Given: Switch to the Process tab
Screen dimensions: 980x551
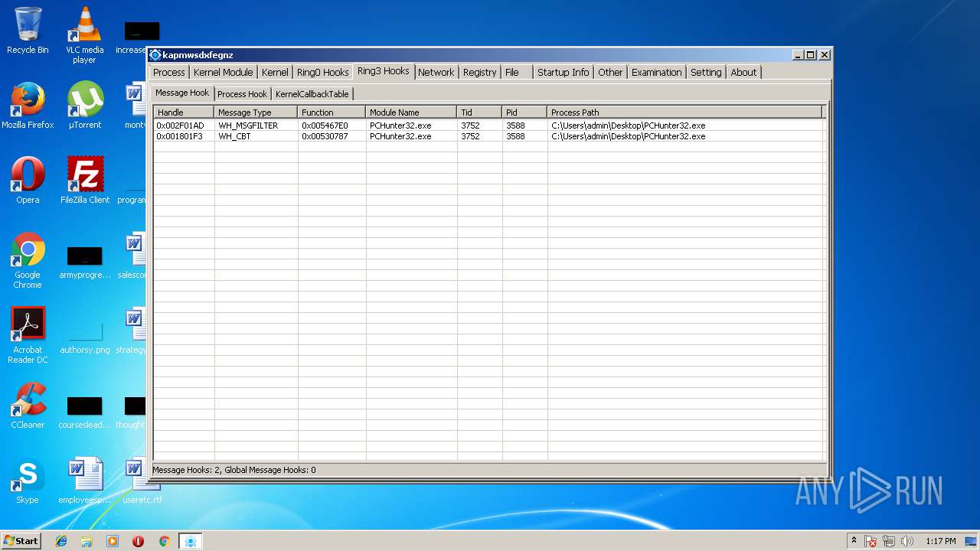Looking at the screenshot, I should [169, 72].
